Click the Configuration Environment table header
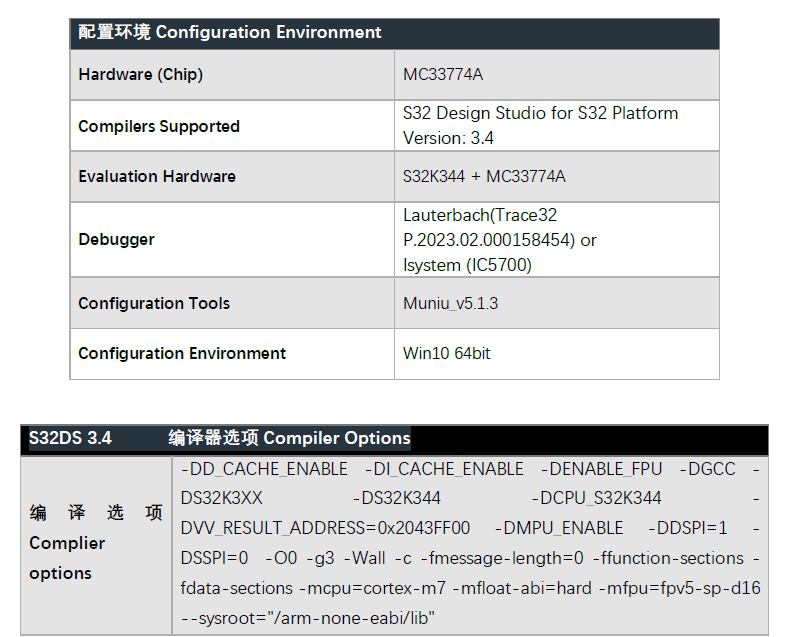The image size is (785, 637). [395, 33]
